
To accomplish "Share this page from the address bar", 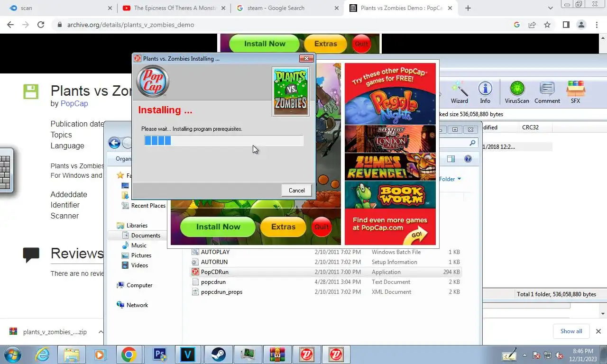I will 532,25.
